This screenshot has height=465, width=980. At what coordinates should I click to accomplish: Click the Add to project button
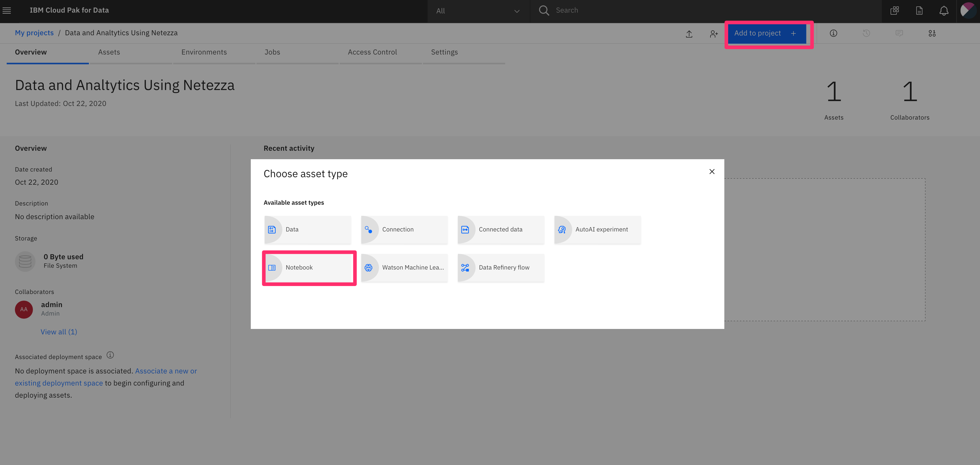coord(766,33)
